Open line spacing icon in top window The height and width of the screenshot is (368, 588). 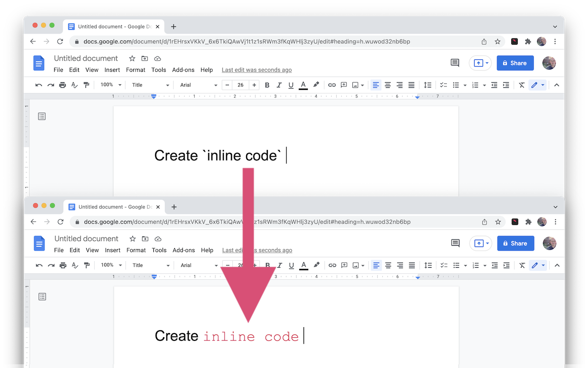(x=428, y=85)
